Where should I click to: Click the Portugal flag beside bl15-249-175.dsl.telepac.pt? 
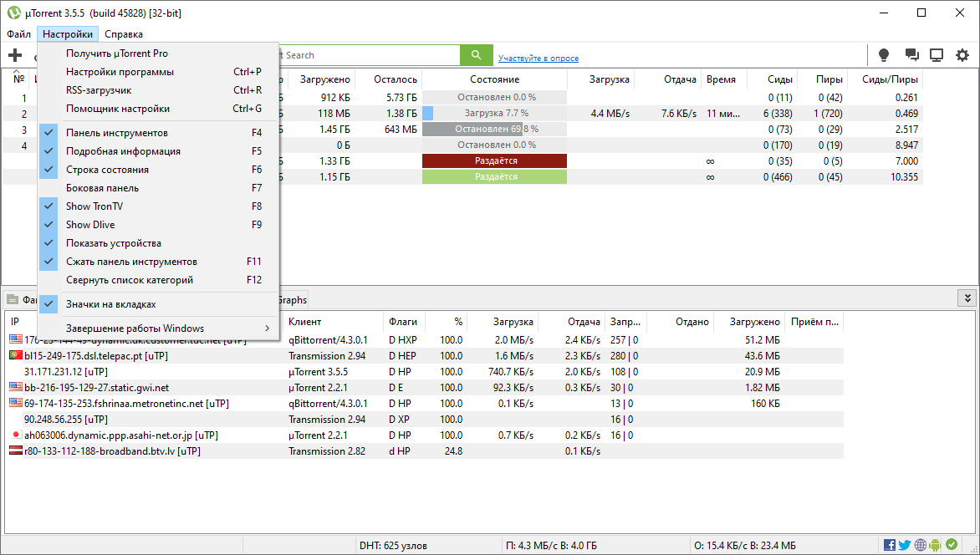(16, 355)
